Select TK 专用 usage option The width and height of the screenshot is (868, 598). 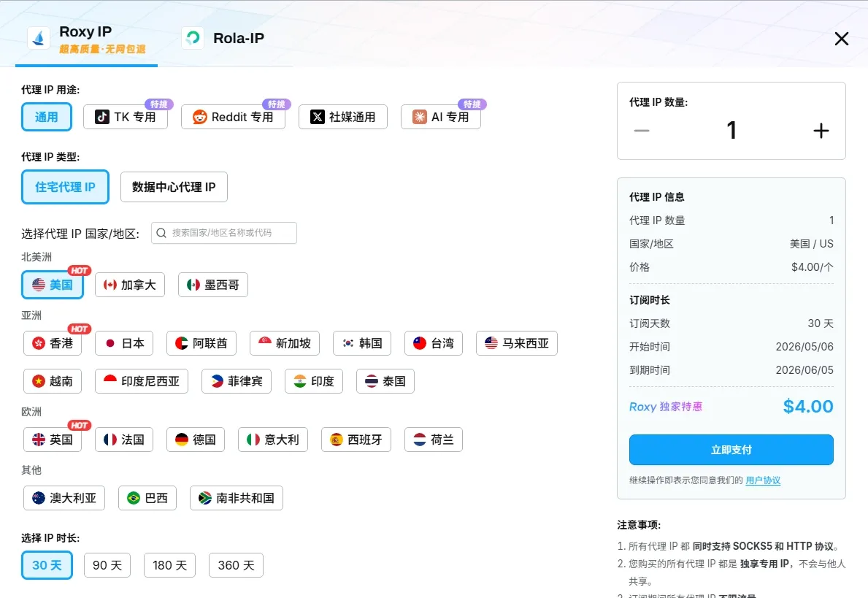coord(126,117)
